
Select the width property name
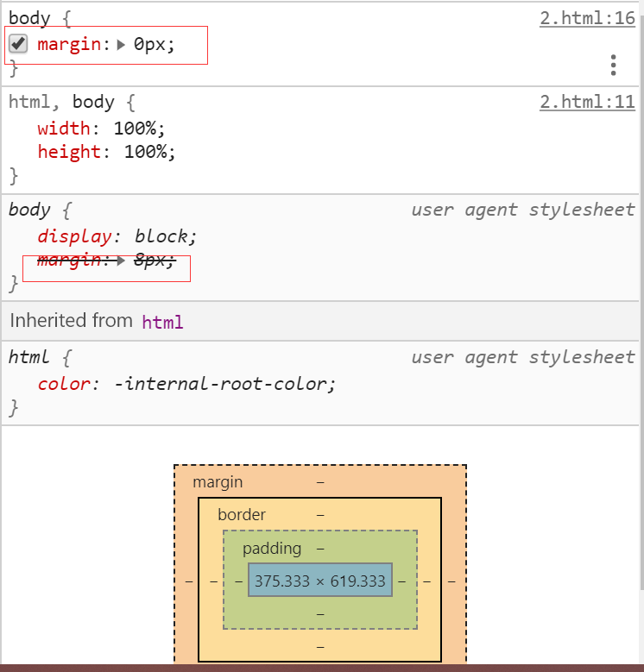[64, 129]
